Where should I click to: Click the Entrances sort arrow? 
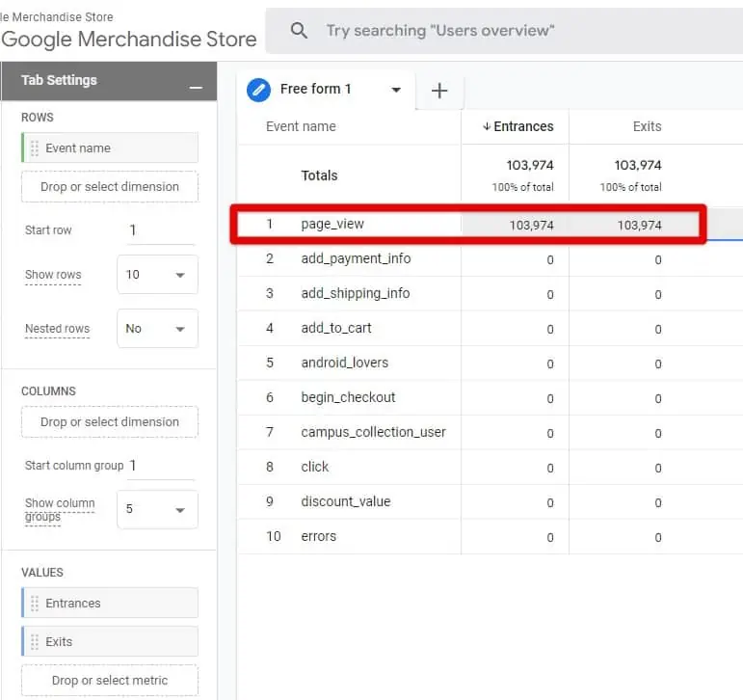pos(487,126)
